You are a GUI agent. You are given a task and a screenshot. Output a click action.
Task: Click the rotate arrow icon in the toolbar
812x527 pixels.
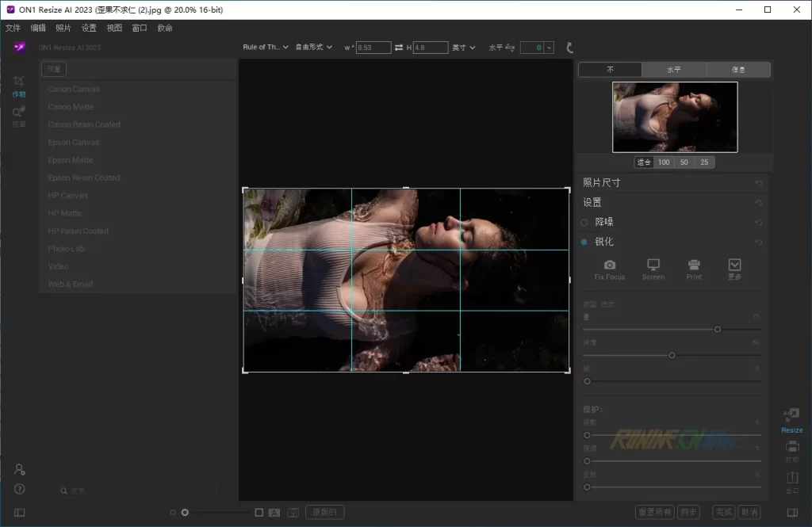click(x=569, y=48)
